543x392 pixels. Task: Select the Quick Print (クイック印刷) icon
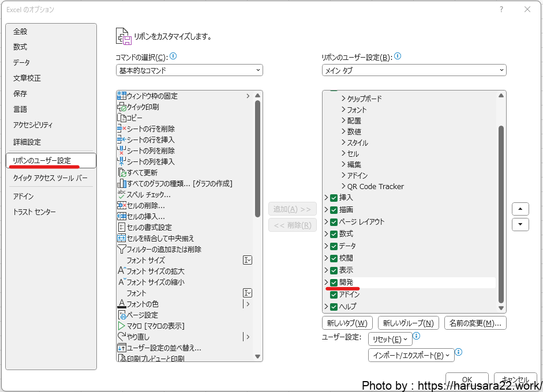coord(122,107)
